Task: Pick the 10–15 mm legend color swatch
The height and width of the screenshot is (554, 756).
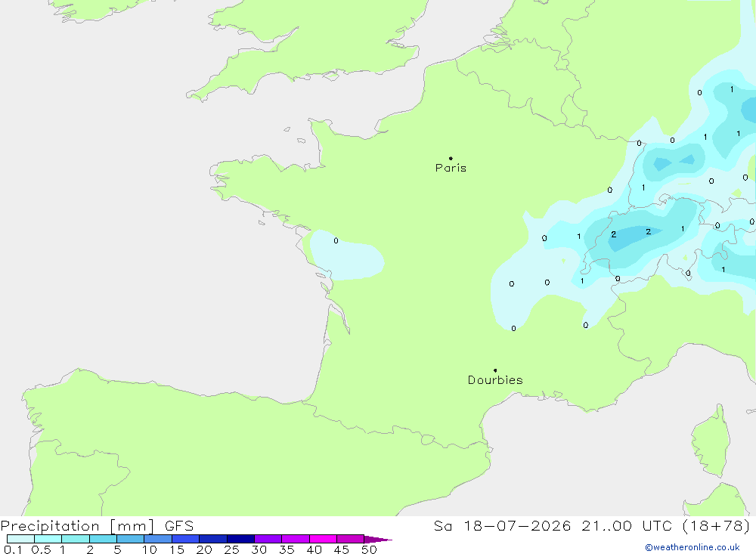Action: (x=158, y=539)
